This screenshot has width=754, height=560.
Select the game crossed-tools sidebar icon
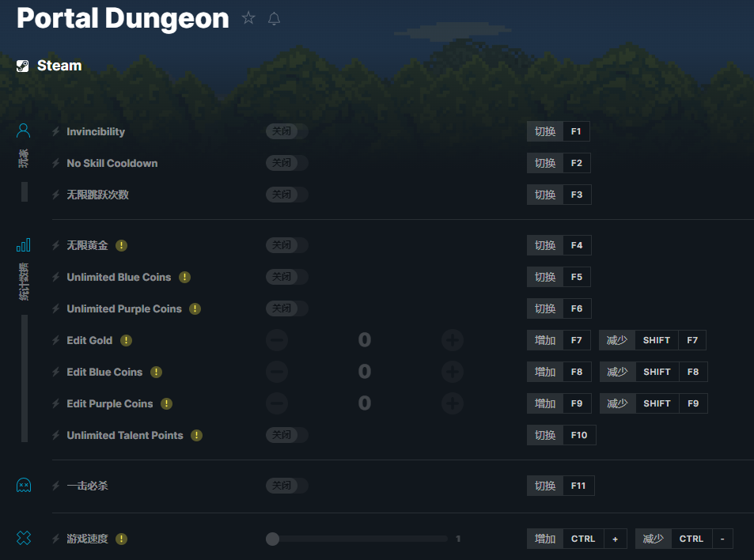[x=24, y=538]
